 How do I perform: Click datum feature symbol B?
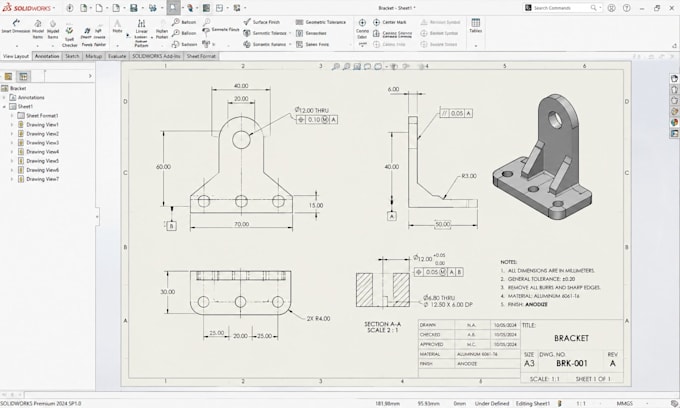point(172,226)
